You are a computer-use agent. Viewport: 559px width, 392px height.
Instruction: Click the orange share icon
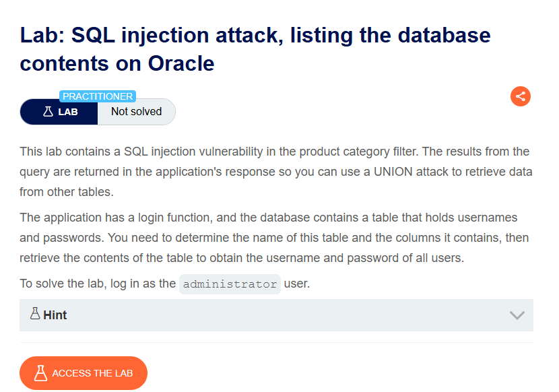(520, 96)
